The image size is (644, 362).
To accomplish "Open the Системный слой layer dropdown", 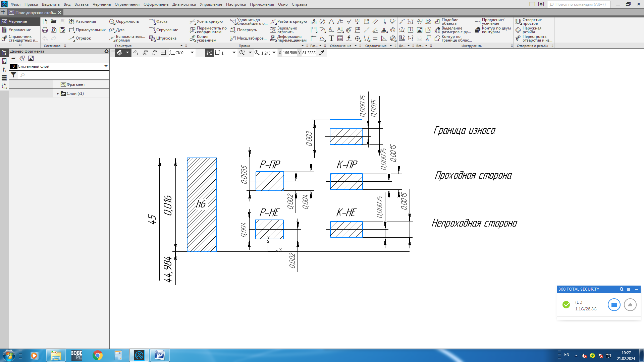I will (x=106, y=66).
